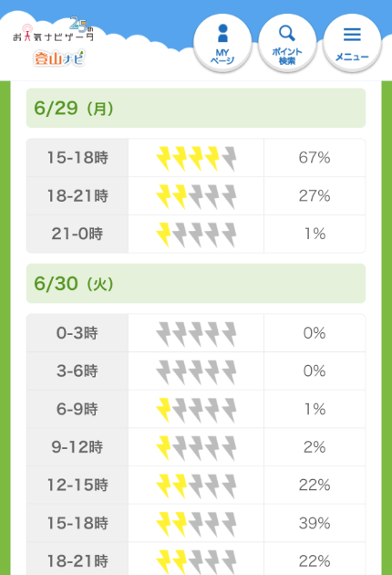Click the 6/30 9-12時 time label
The height and width of the screenshot is (575, 392).
(x=77, y=447)
